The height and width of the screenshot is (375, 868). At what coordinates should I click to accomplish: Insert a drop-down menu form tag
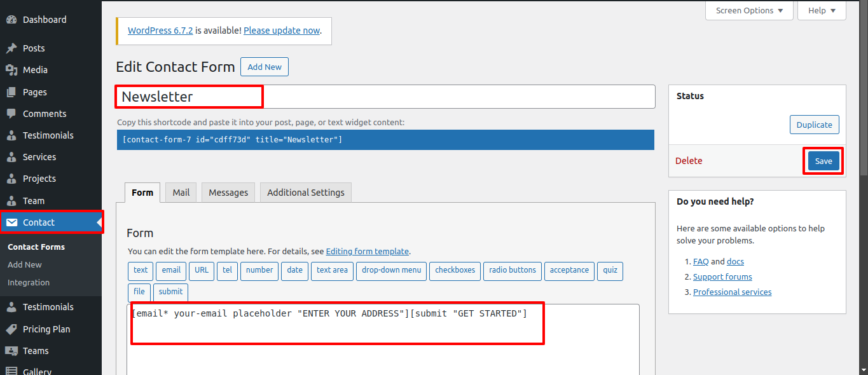coord(391,271)
